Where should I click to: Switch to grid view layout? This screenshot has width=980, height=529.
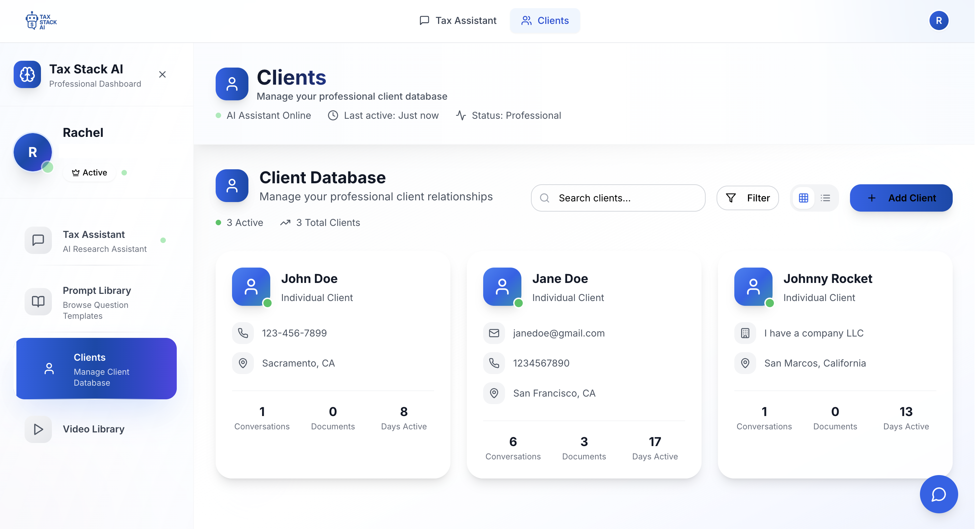803,198
